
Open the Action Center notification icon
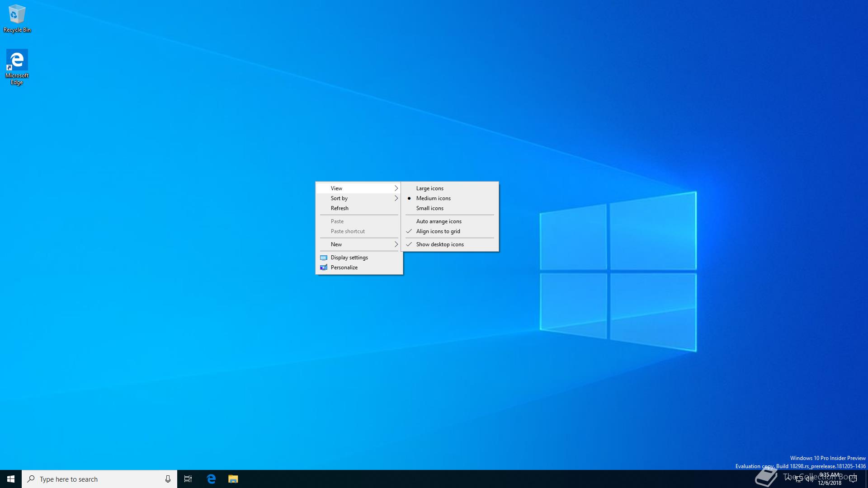pos(853,479)
